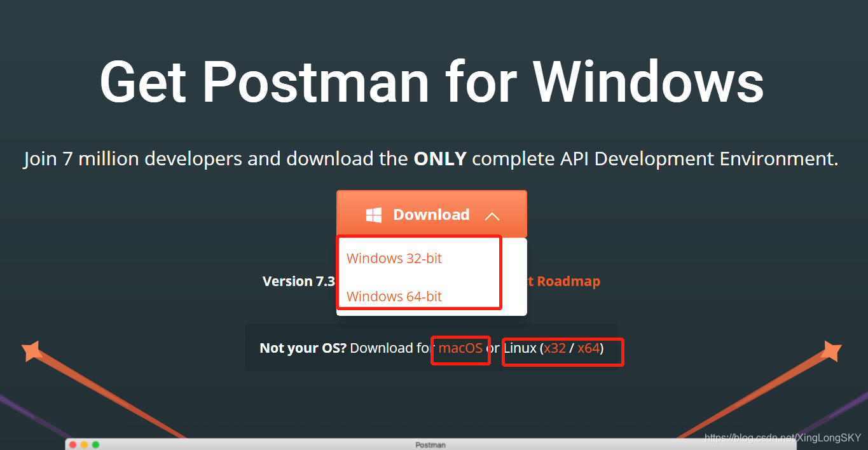Click the orange Download button
The width and height of the screenshot is (868, 450).
coord(431,215)
